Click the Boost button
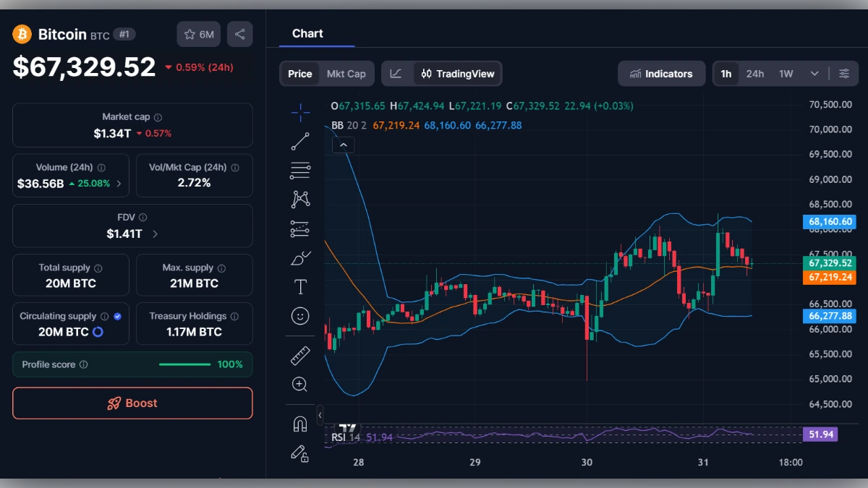The height and width of the screenshot is (488, 868). coord(132,403)
